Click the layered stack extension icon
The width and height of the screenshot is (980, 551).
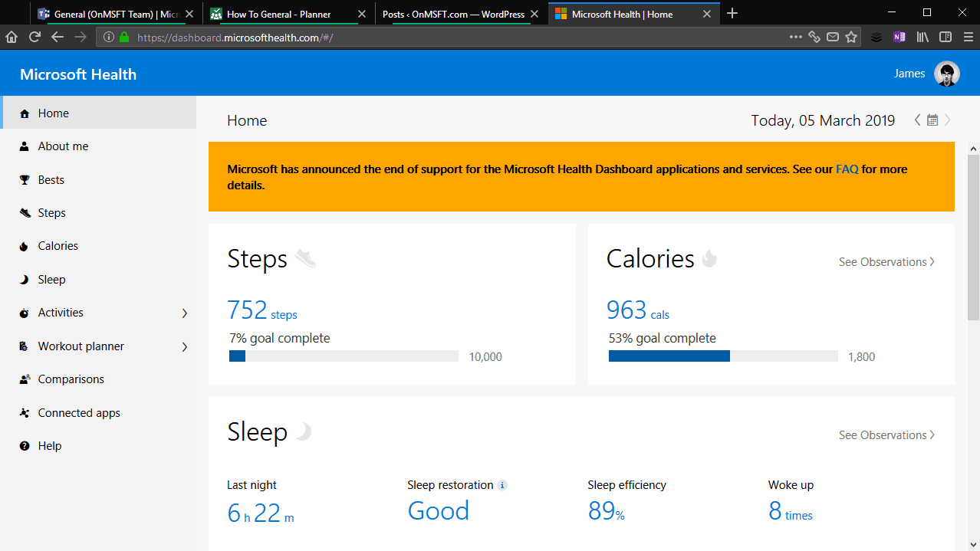click(x=876, y=37)
